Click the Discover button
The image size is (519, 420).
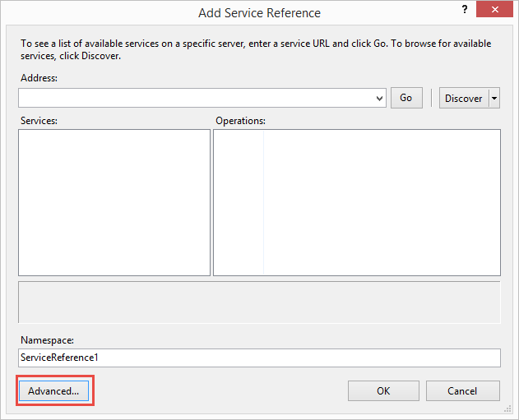tap(464, 99)
